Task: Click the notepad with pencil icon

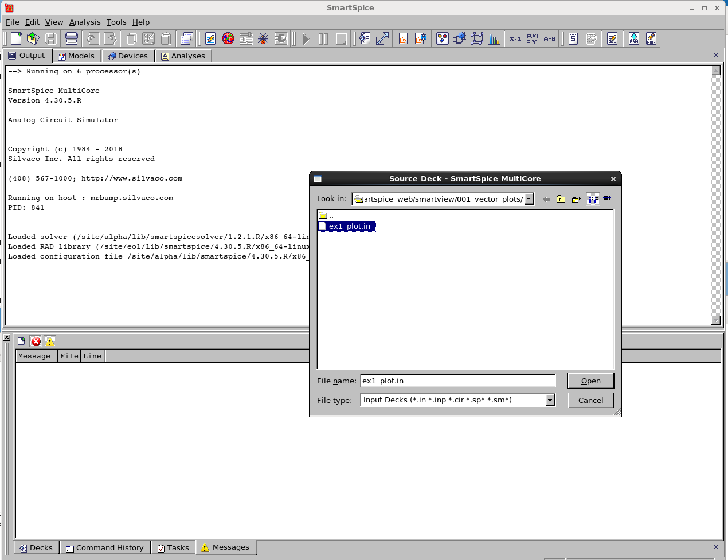Action: pyautogui.click(x=612, y=38)
